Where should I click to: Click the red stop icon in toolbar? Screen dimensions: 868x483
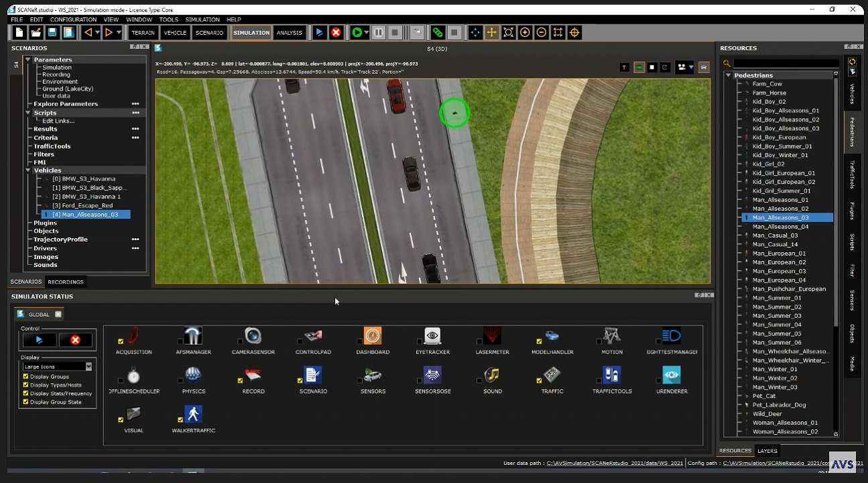click(x=336, y=32)
